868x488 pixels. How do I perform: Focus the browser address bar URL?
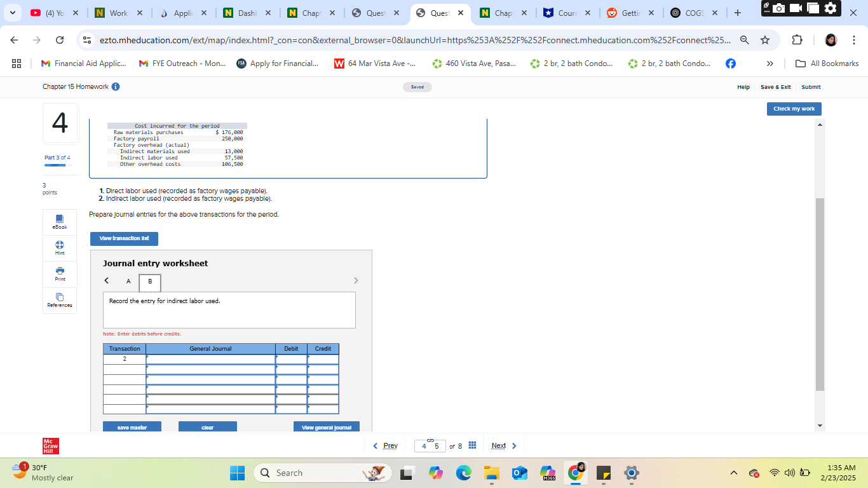click(414, 40)
